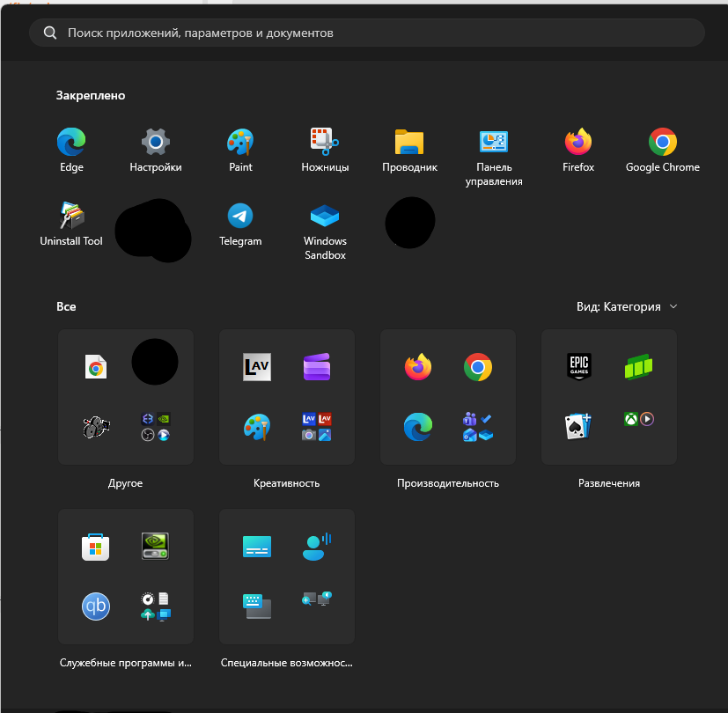Launch Epic Games in Развлечения
The image size is (728, 713).
pos(579,367)
